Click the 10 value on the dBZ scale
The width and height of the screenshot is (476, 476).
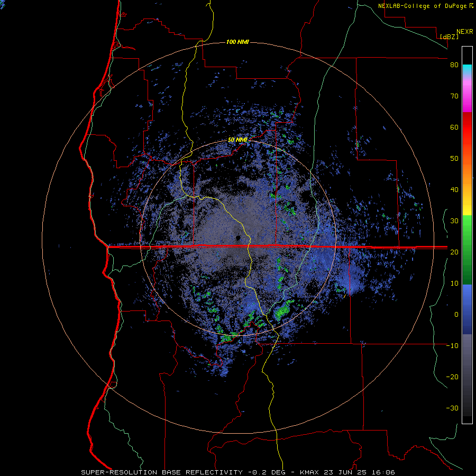pos(454,283)
